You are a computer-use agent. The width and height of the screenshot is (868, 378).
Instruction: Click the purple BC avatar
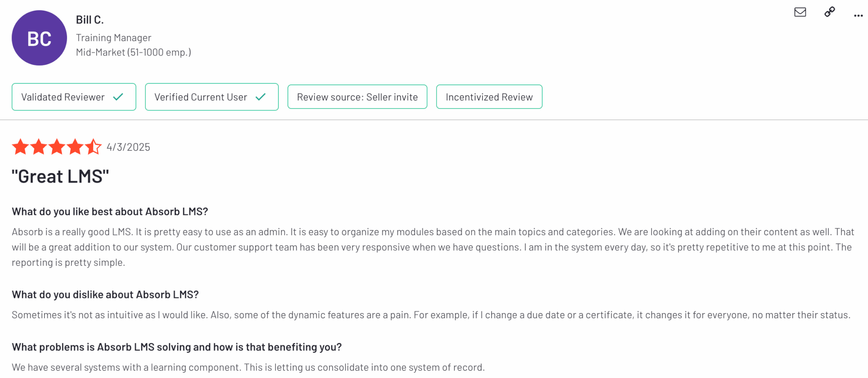(39, 38)
